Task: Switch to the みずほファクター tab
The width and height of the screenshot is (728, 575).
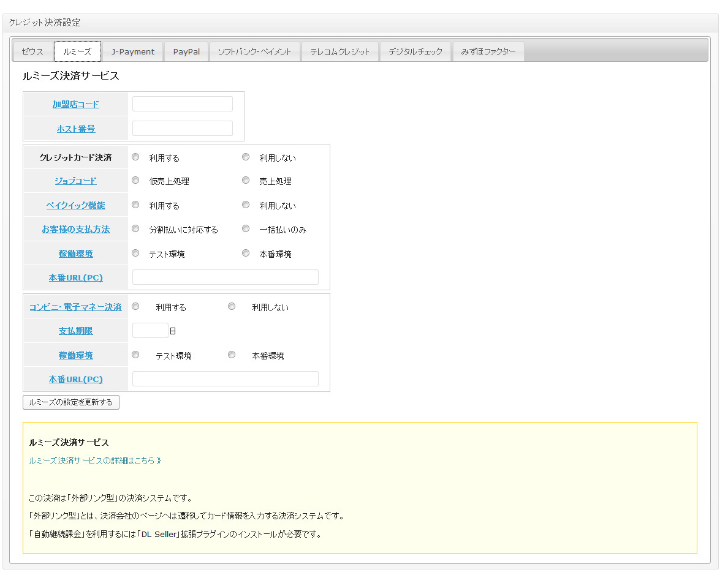Action: (x=488, y=52)
